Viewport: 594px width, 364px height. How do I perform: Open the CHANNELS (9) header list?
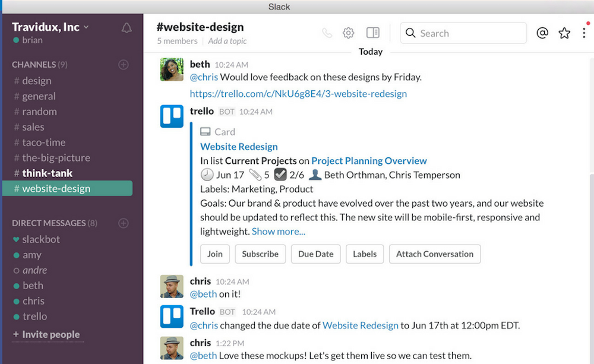point(39,65)
